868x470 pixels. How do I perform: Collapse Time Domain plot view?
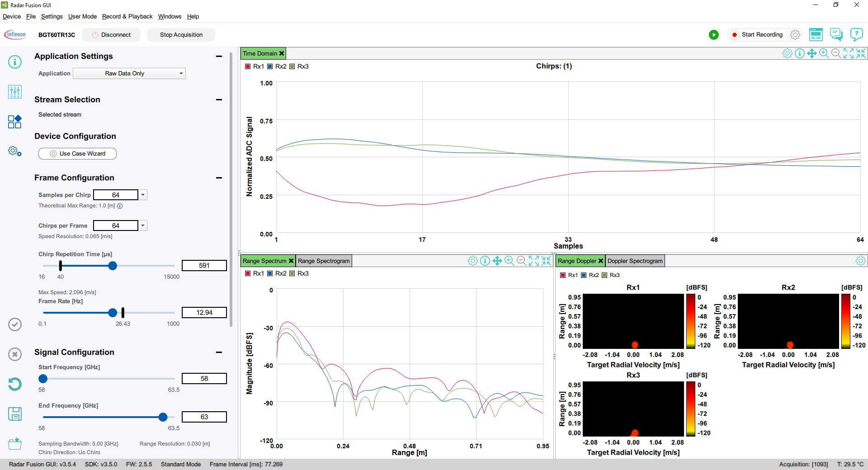(x=861, y=53)
